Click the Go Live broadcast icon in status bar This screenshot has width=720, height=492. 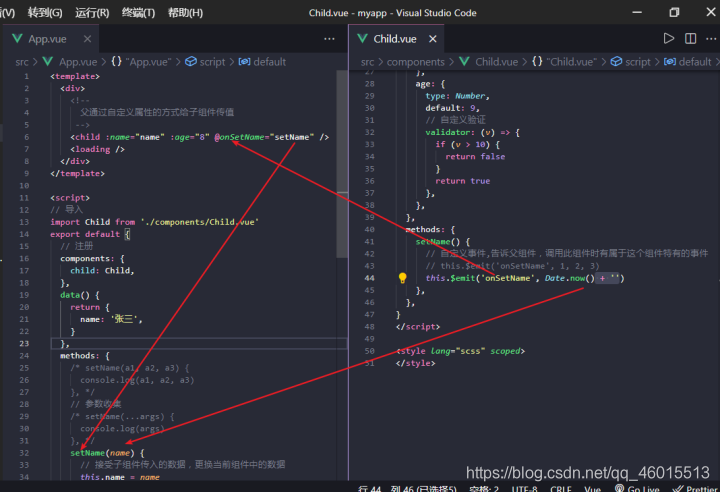619,488
